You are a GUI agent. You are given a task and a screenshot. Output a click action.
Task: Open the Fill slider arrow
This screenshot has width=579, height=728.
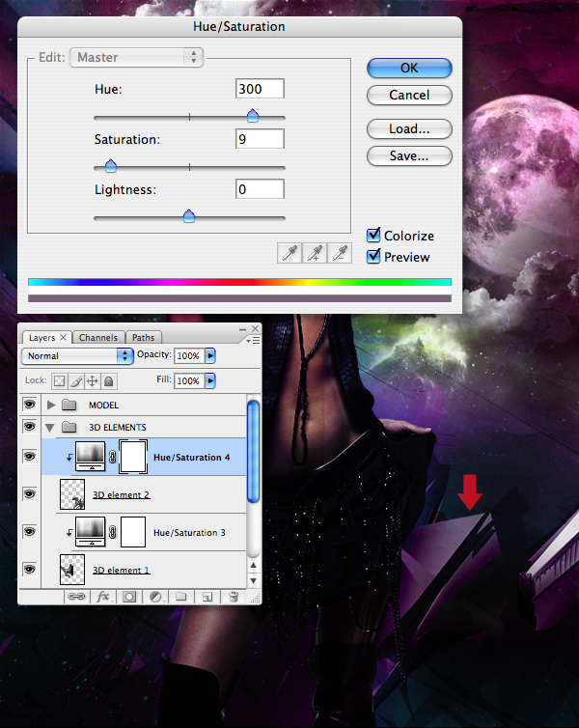click(210, 380)
